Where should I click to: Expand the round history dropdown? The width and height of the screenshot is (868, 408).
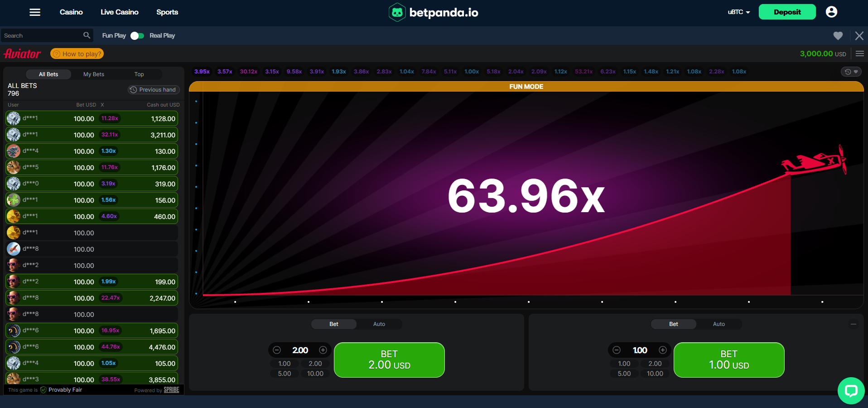point(851,72)
